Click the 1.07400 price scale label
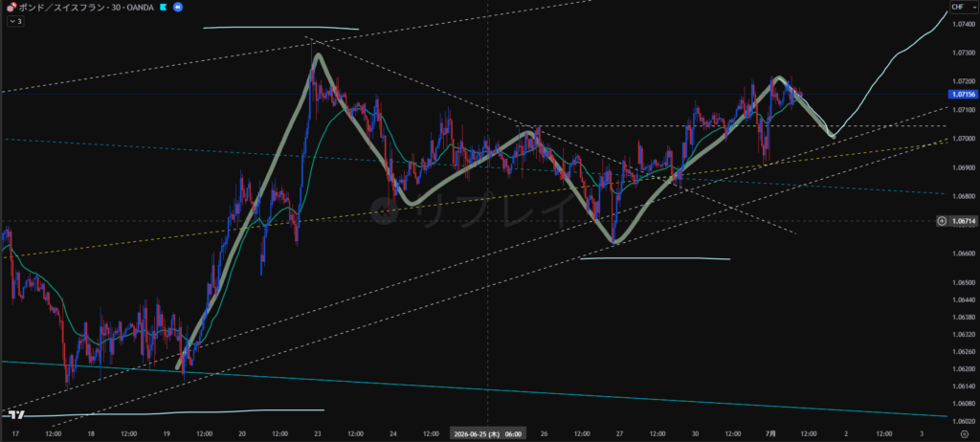Viewport: 980px width, 442px height. [x=963, y=24]
